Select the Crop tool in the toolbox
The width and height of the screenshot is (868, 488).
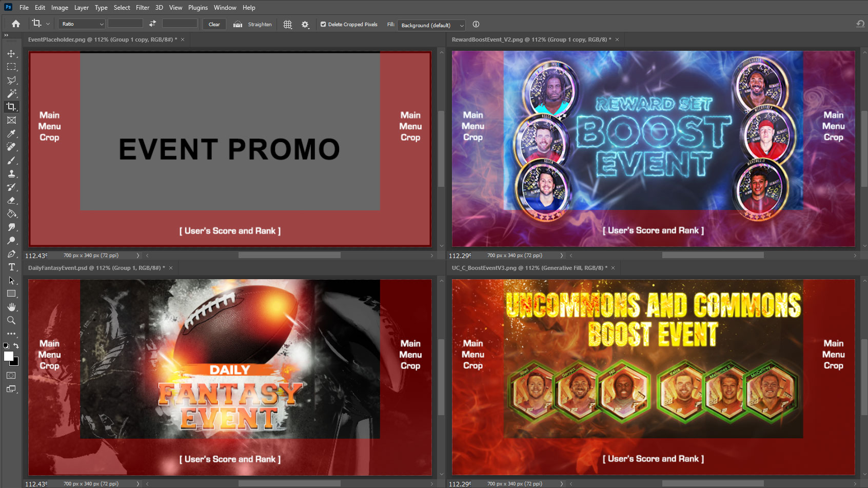[x=11, y=107]
